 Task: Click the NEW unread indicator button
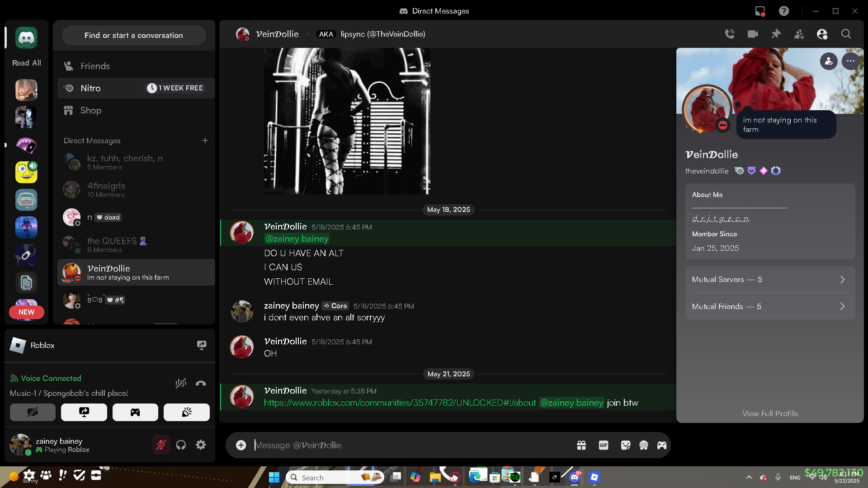26,312
